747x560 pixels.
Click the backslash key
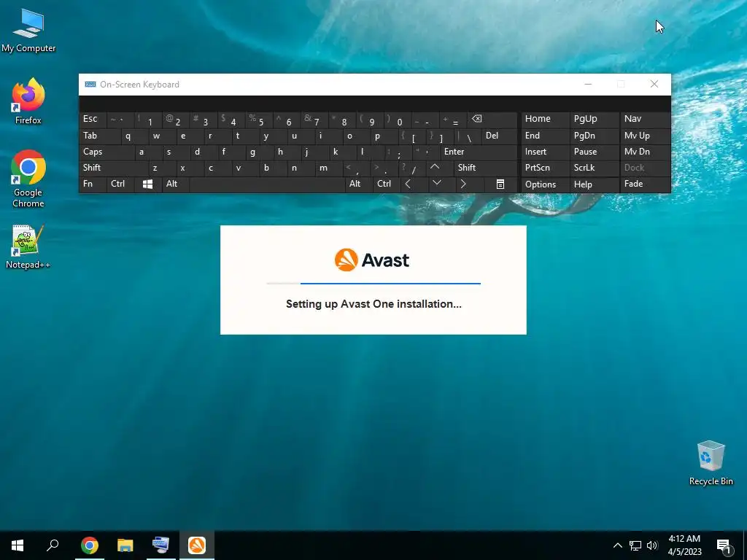tap(468, 136)
